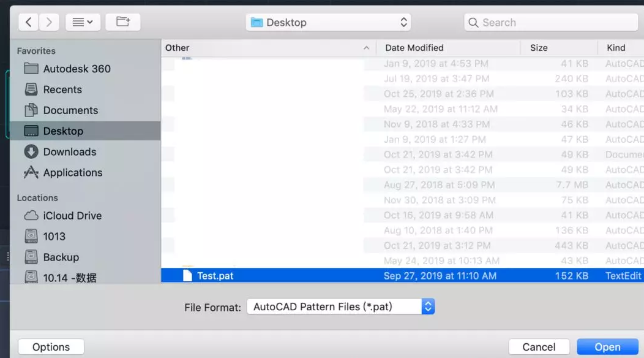Viewport: 644px width, 358px height.
Task: Sort by Date Modified column
Action: tap(448, 48)
